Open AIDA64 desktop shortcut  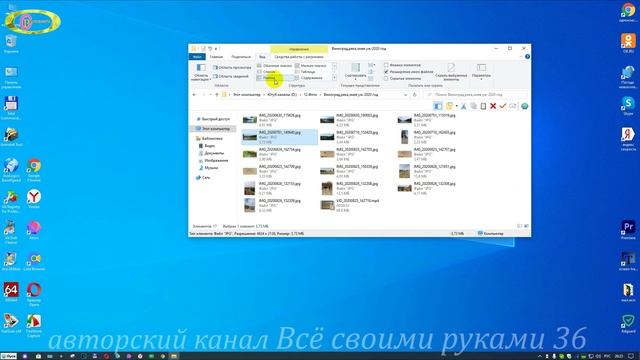coord(11,291)
